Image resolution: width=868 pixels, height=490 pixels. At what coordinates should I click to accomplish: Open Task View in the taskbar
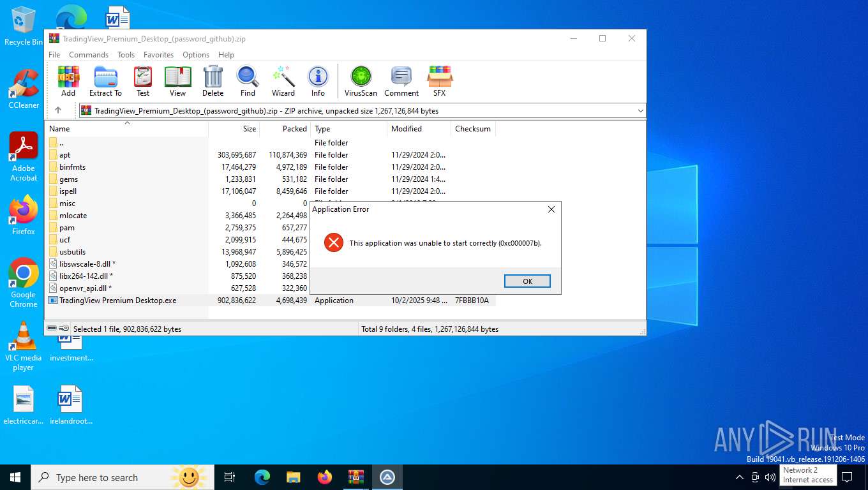(x=230, y=477)
